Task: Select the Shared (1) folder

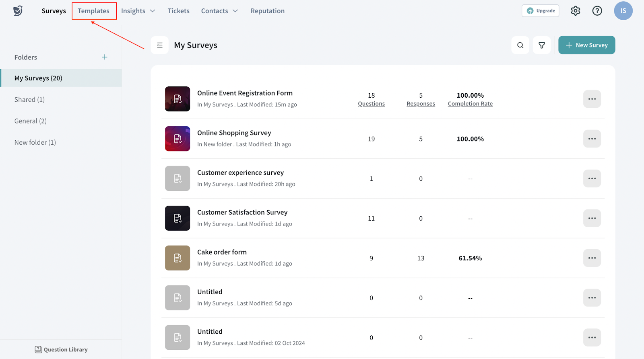Action: 29,99
